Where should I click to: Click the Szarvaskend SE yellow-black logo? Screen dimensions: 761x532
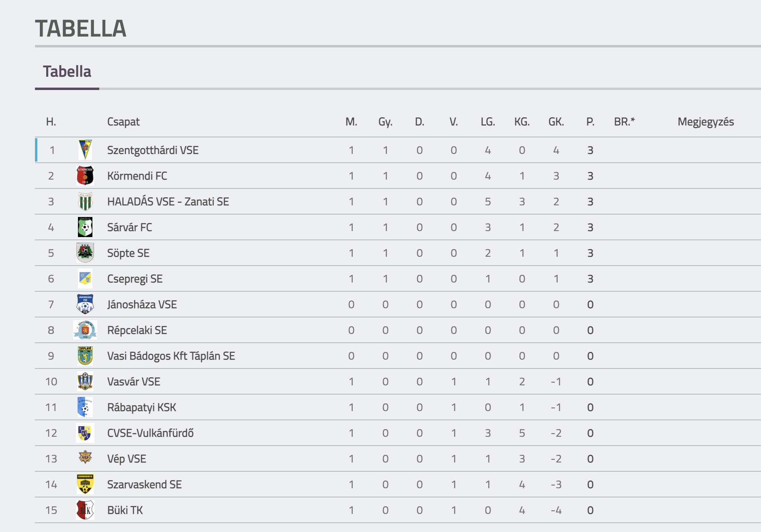[85, 484]
